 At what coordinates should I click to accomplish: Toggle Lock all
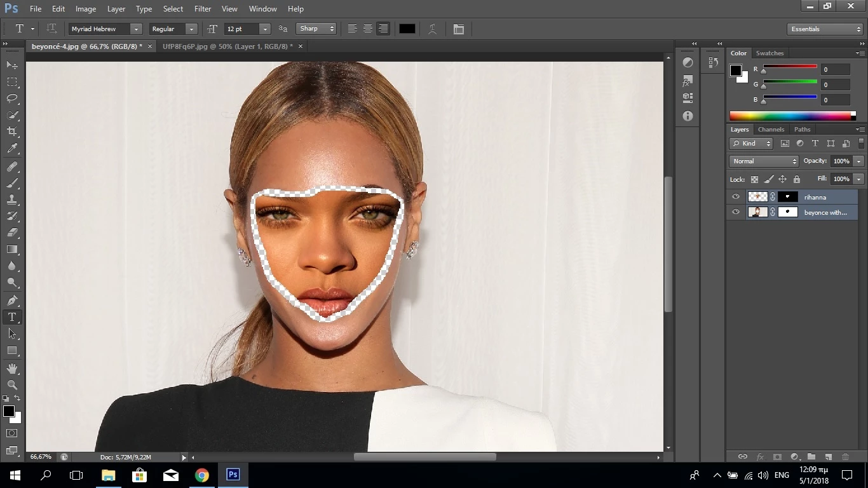click(x=797, y=179)
